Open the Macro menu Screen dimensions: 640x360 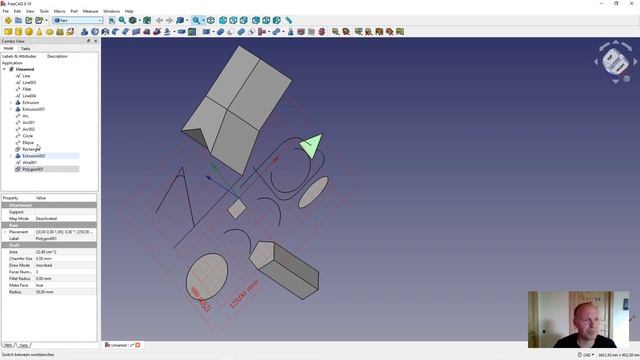point(60,11)
